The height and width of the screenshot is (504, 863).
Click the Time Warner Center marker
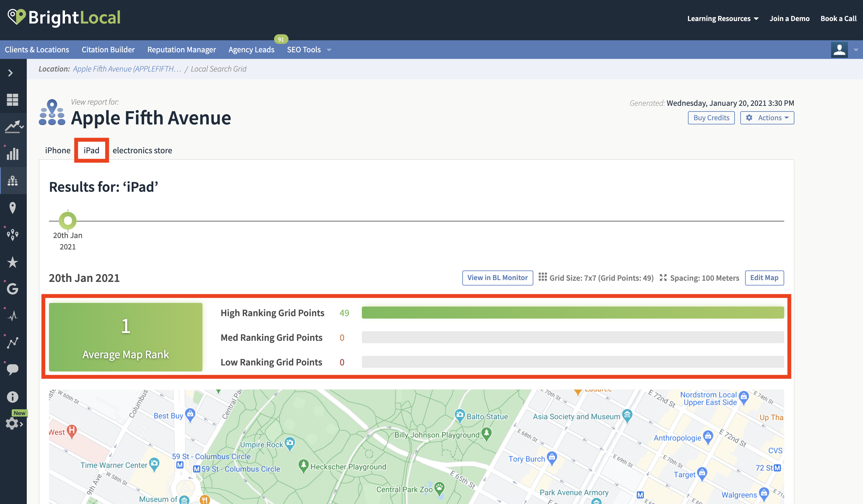pos(154,465)
